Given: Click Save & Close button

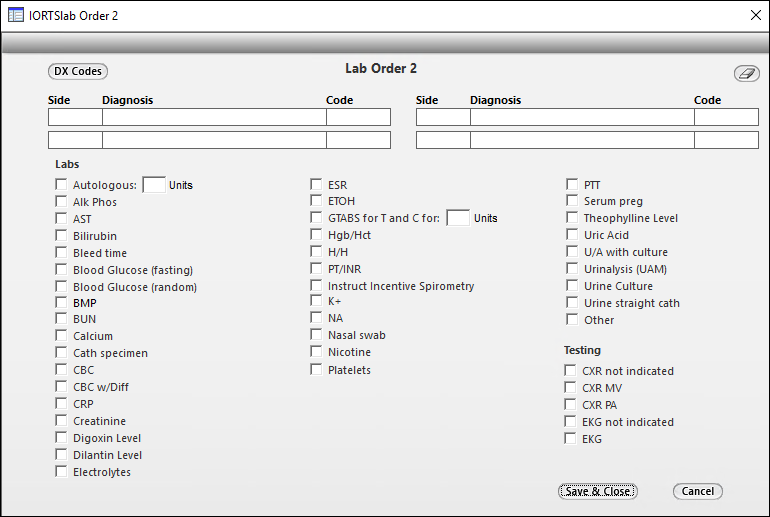Looking at the screenshot, I should [598, 491].
